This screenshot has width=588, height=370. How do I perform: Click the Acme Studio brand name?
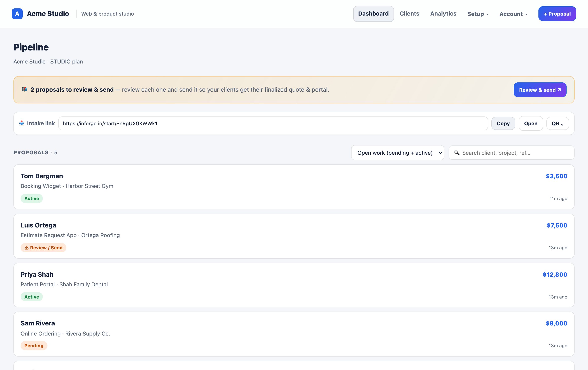point(48,14)
